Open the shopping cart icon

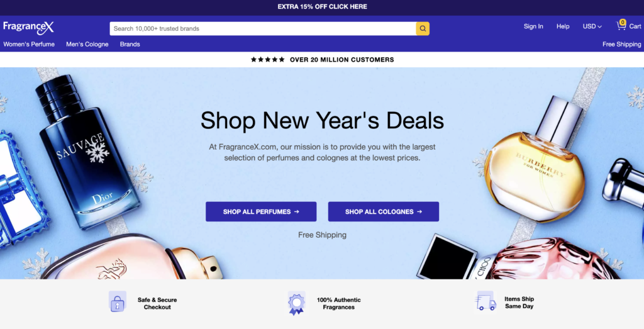[621, 26]
